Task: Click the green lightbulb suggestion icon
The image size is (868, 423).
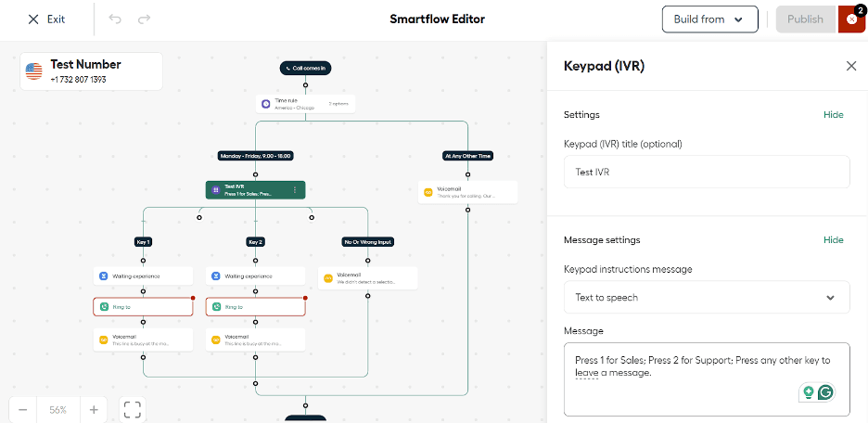Action: (808, 392)
